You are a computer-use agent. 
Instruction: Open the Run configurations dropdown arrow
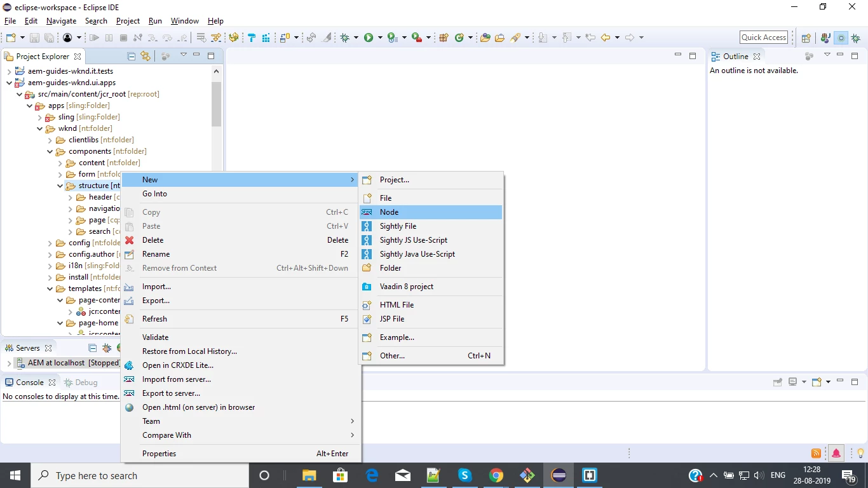tap(380, 37)
